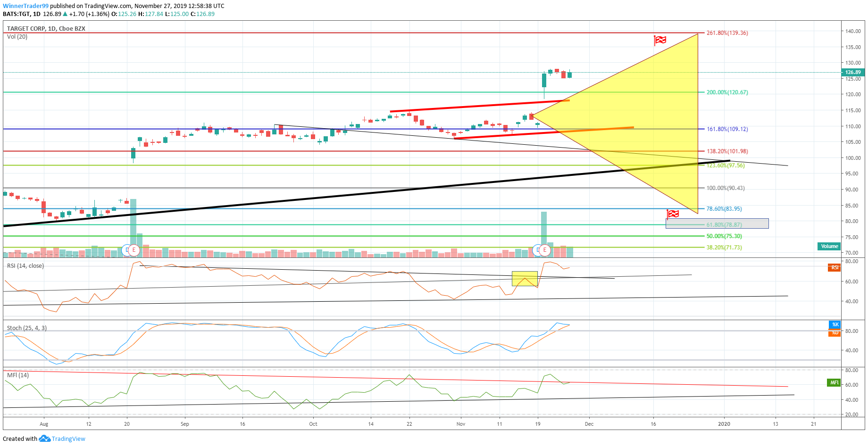Screen dimensions: 868x447
Task: Click the %D stochastic tag
Action: click(835, 333)
